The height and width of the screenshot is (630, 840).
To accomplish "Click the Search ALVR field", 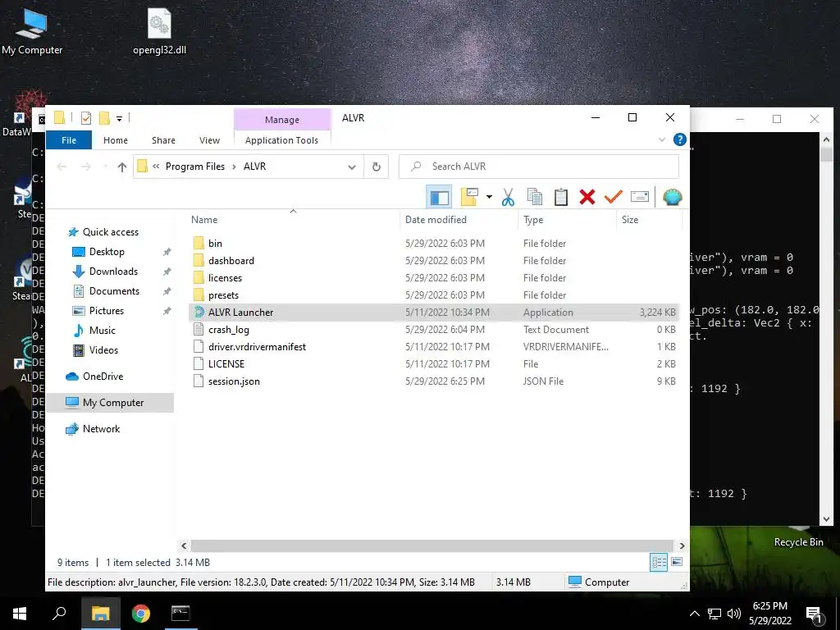I will coord(538,167).
